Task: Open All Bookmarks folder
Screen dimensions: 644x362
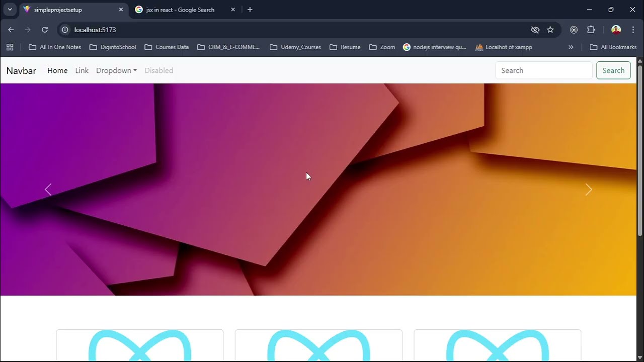Action: (613, 47)
